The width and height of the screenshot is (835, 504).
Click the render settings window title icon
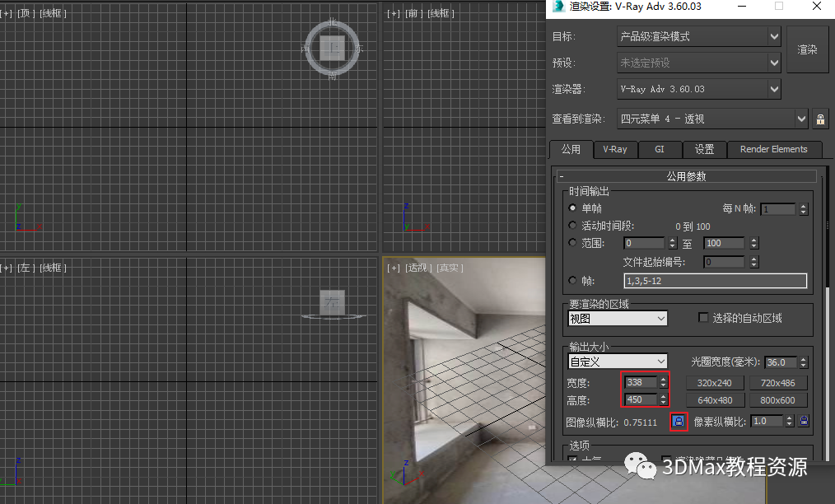tap(558, 7)
